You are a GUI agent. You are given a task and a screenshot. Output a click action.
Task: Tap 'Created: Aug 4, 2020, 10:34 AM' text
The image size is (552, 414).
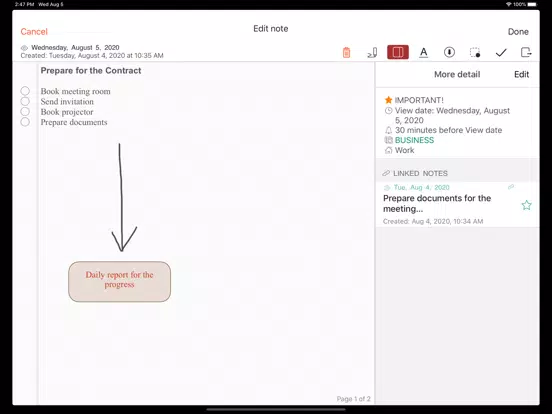point(433,221)
